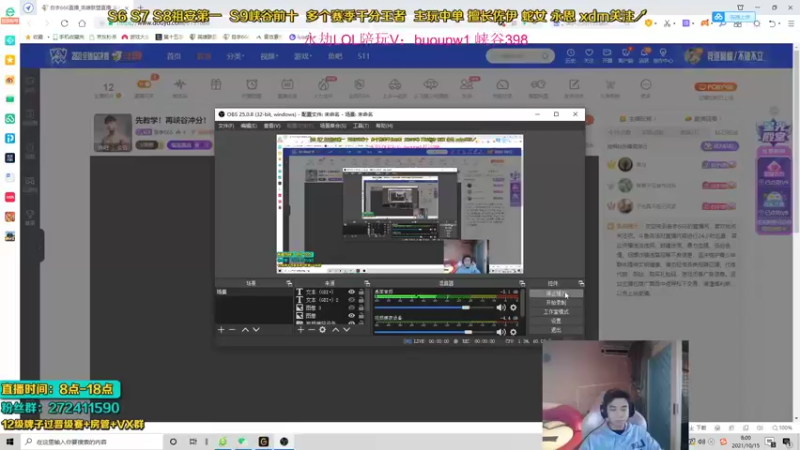Lock the image 3 source
The image size is (800, 450).
[361, 308]
